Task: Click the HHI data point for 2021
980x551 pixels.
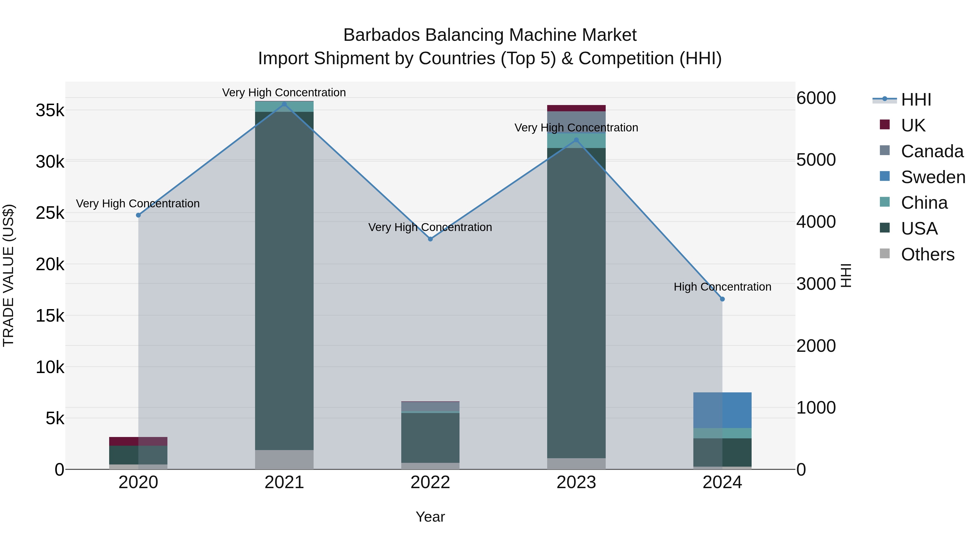Action: (284, 104)
